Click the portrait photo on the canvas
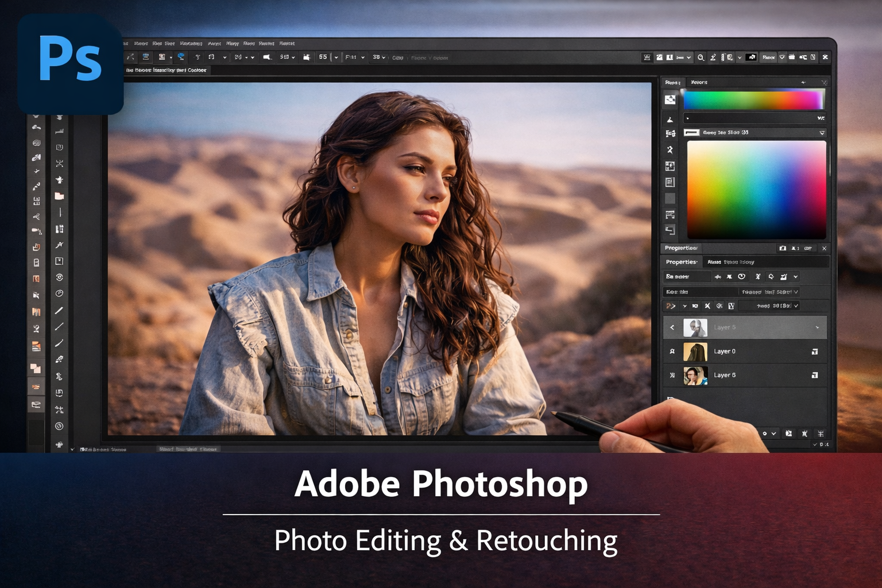 [380, 258]
